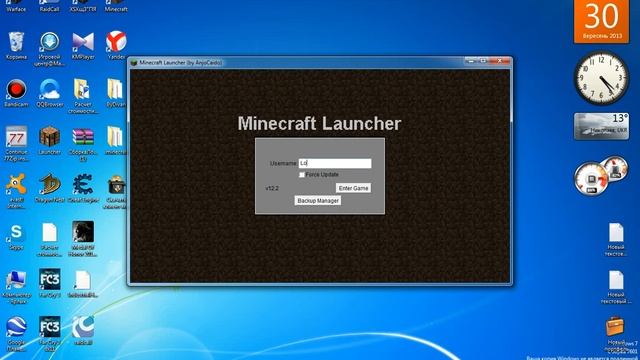The image size is (640, 360).
Task: Open the Игровой центр@Mail.ru desktop shortcut
Action: [x=49, y=42]
